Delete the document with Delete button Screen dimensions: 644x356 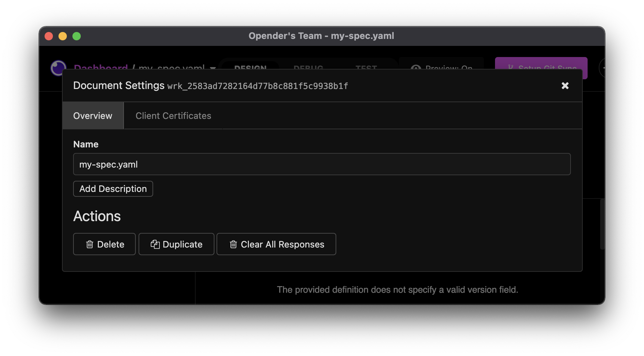tap(104, 244)
